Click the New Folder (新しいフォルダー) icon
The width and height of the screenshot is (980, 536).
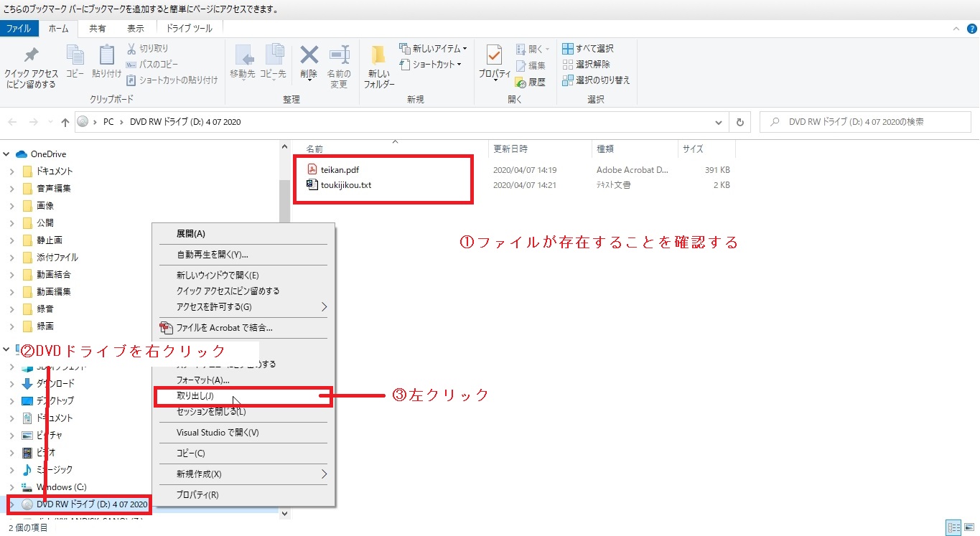click(378, 65)
